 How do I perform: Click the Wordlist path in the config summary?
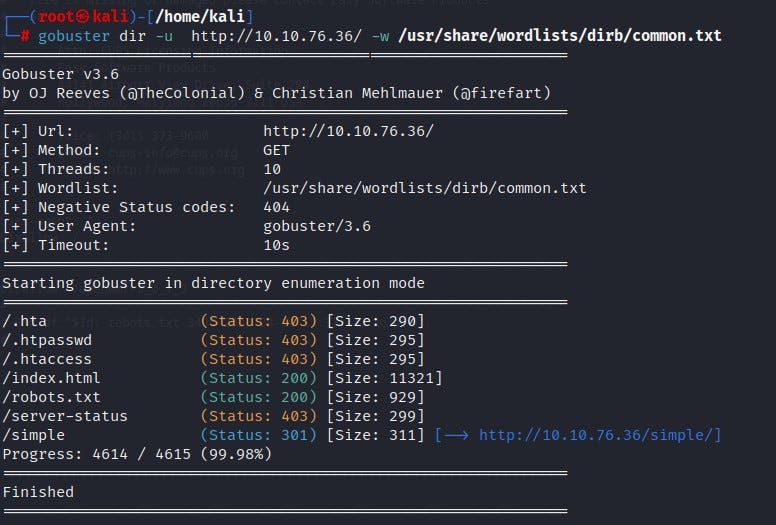click(x=424, y=188)
